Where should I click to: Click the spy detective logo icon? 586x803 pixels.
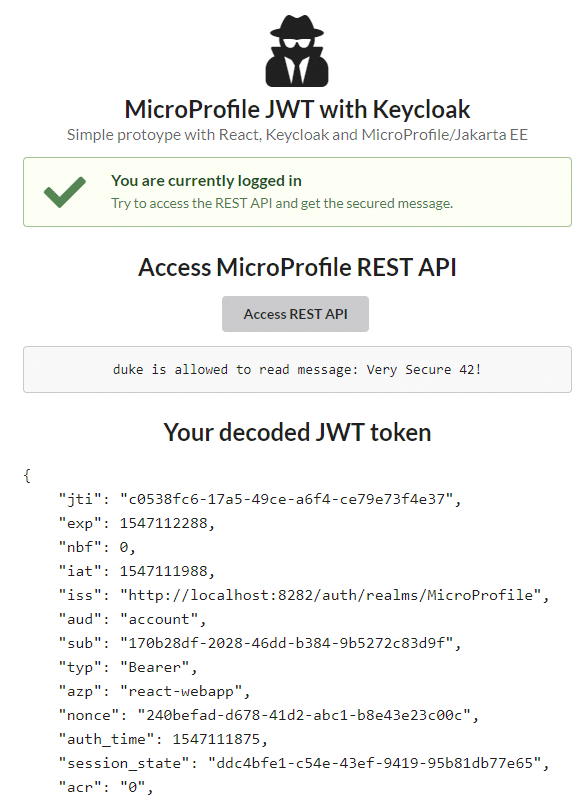pyautogui.click(x=297, y=51)
